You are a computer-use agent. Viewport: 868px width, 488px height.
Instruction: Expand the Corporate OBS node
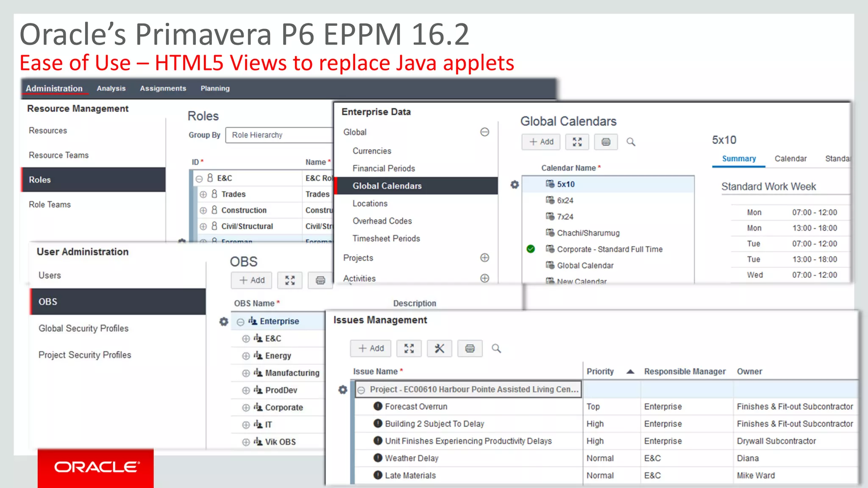(246, 408)
